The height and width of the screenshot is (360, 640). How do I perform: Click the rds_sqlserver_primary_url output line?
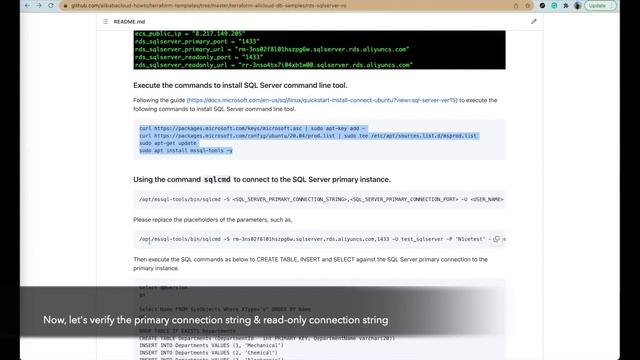click(x=272, y=49)
